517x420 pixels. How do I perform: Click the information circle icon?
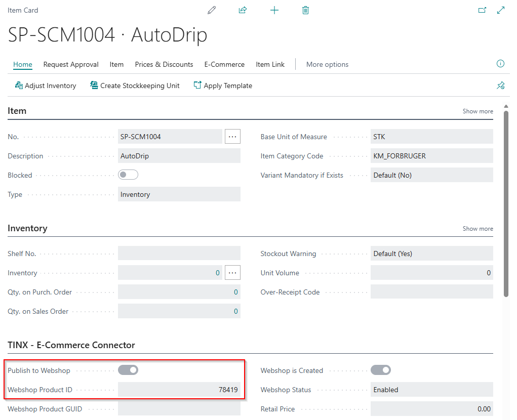tap(500, 64)
